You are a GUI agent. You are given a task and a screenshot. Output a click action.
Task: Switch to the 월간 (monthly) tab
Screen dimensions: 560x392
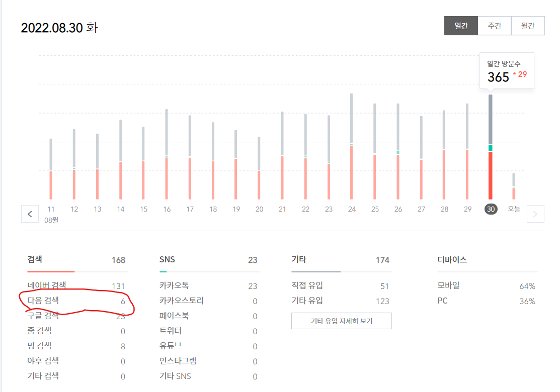coord(528,26)
